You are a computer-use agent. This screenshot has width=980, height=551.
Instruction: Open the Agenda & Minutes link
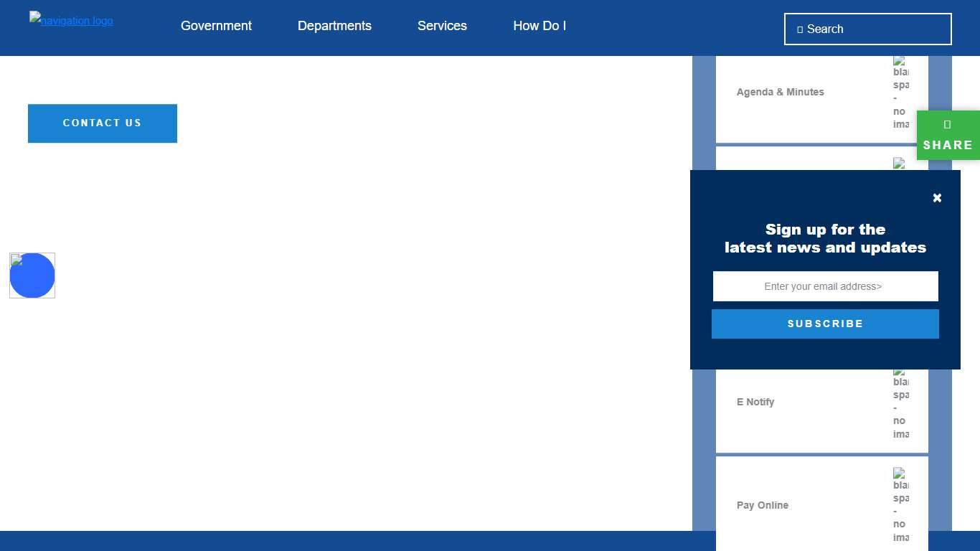[780, 92]
